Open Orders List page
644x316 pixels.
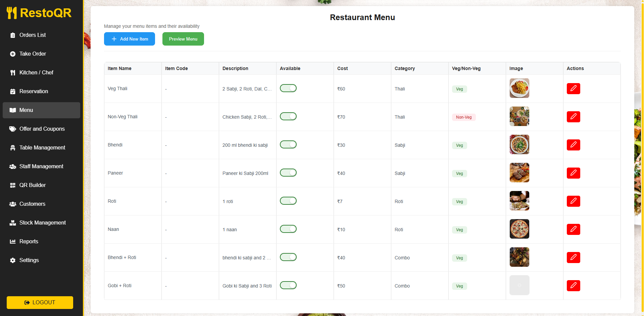tap(41, 35)
